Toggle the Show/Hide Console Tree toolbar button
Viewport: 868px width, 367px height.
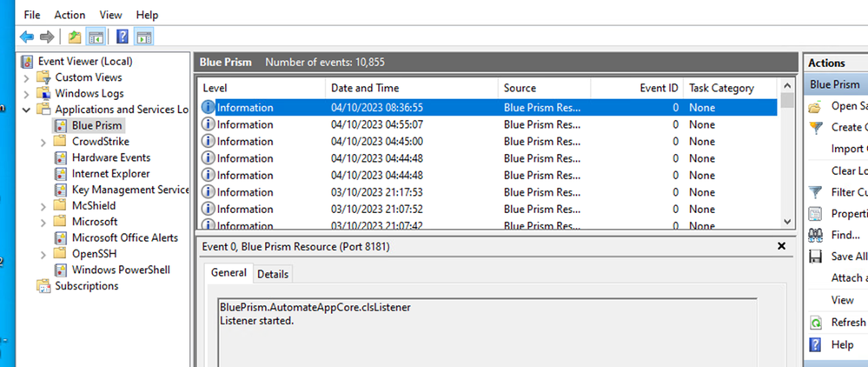[96, 37]
